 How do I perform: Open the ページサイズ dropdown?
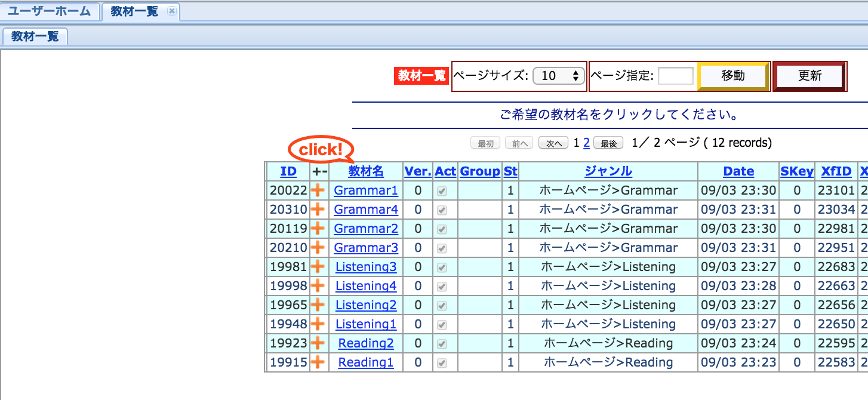coord(558,76)
